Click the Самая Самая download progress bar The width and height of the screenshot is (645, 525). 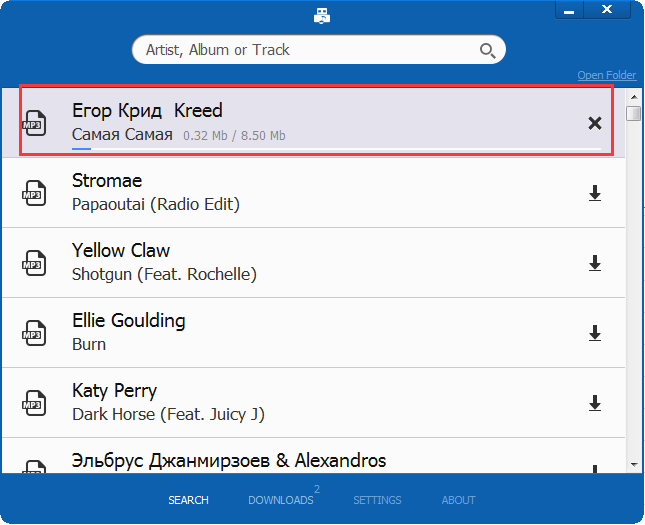[336, 149]
